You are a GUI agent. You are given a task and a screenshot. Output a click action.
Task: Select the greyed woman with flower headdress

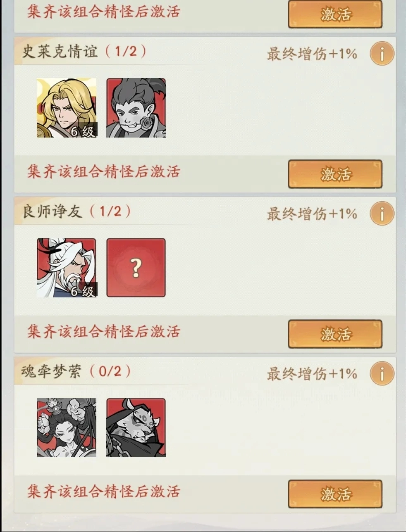[67, 427]
